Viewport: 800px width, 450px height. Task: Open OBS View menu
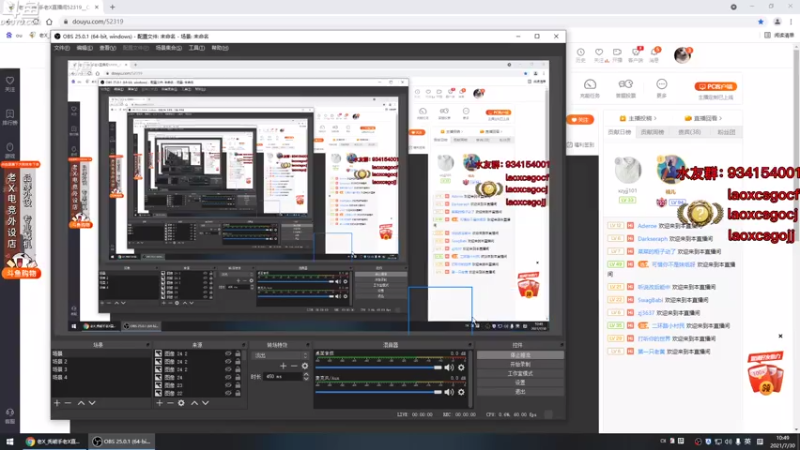[x=108, y=48]
